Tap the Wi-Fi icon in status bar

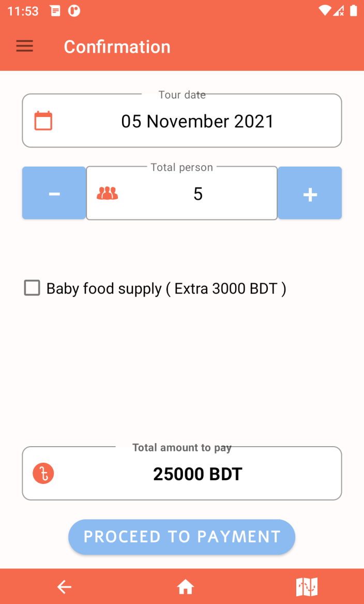click(x=324, y=10)
